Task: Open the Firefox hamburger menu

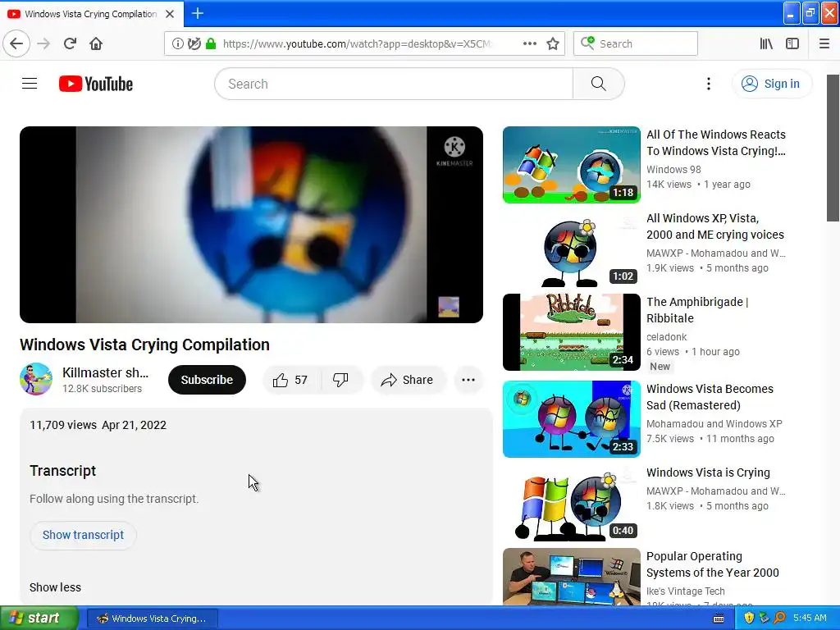Action: [x=824, y=43]
